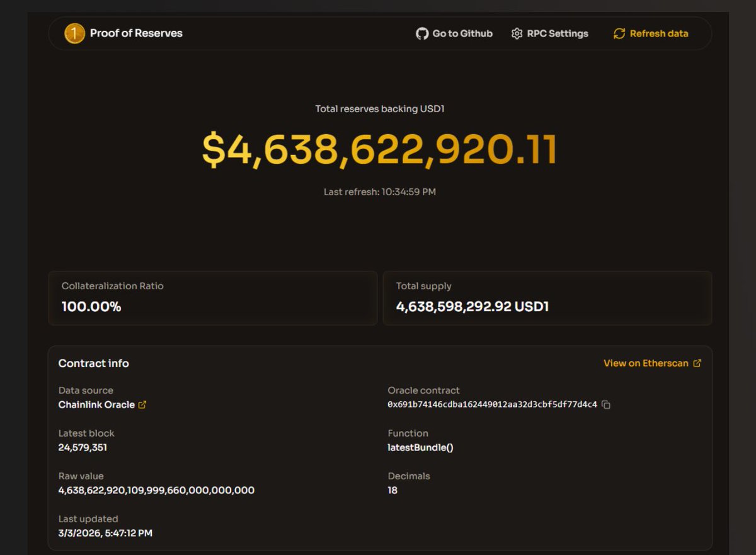
Task: Click the refresh arrows icon
Action: click(619, 33)
